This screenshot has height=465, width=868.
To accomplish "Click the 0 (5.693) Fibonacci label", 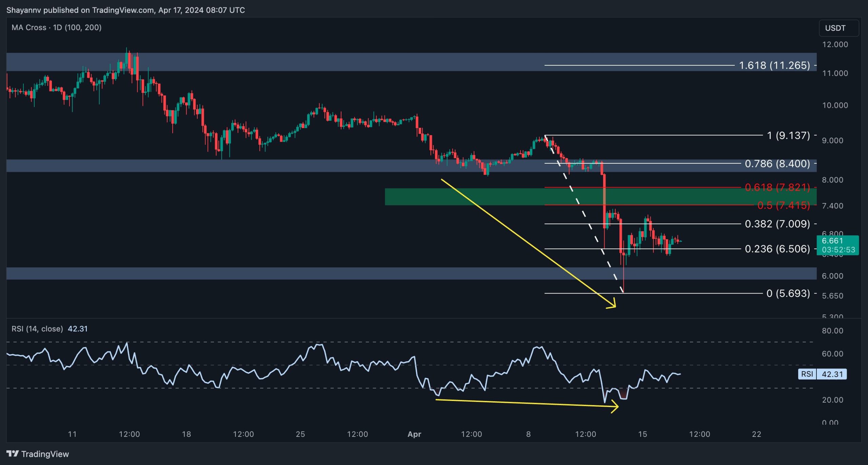I will coord(788,293).
